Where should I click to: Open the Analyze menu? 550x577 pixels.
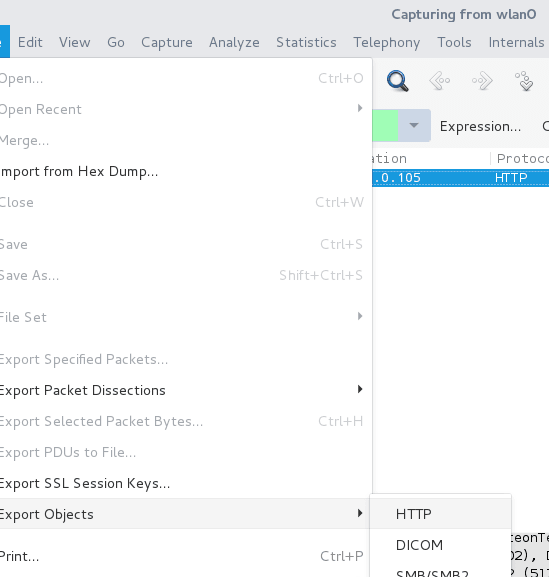tap(234, 42)
